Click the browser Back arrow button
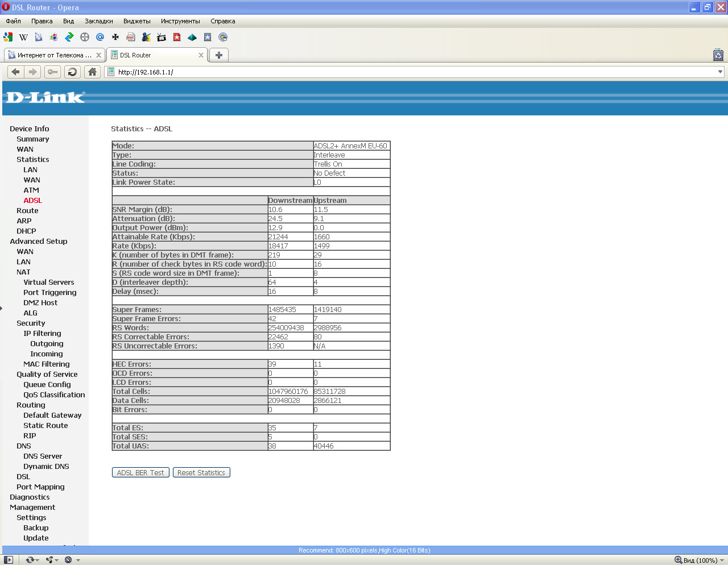This screenshot has width=728, height=565. tap(15, 72)
